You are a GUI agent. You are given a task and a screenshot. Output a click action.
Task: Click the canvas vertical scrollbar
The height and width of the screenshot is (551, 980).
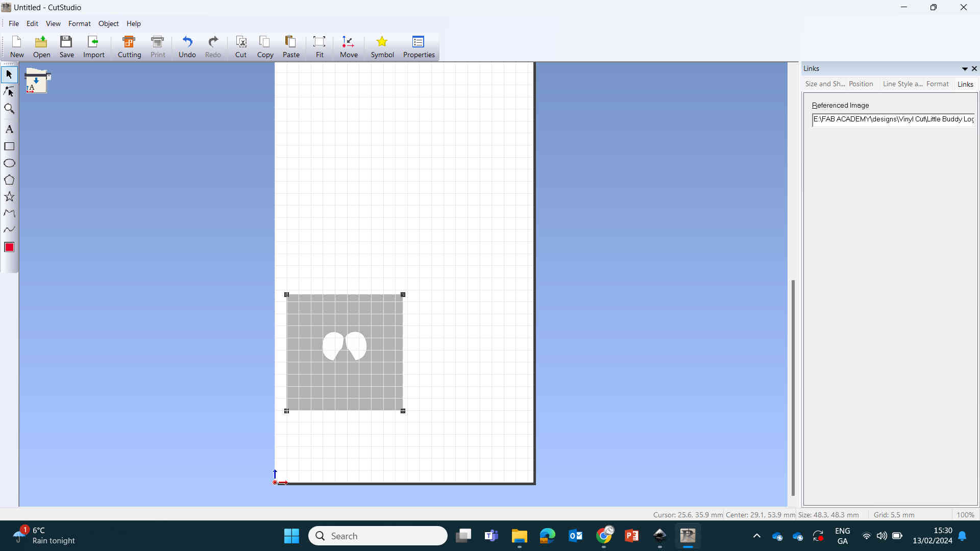click(793, 388)
